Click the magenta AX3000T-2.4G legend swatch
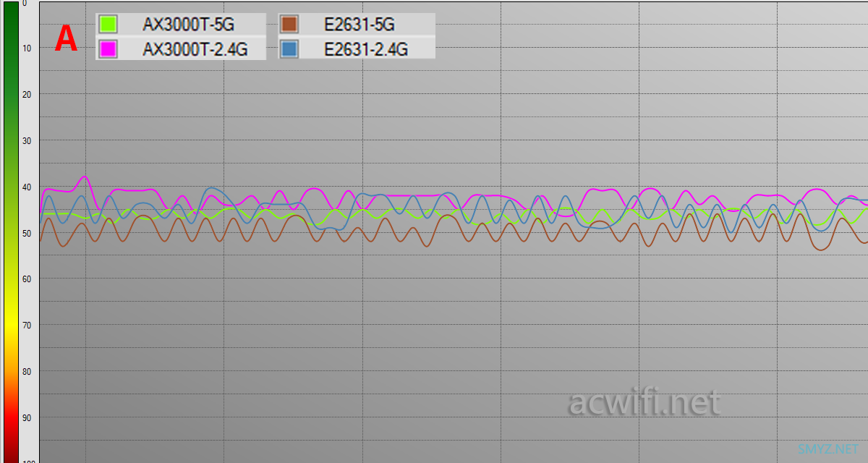 [x=107, y=49]
